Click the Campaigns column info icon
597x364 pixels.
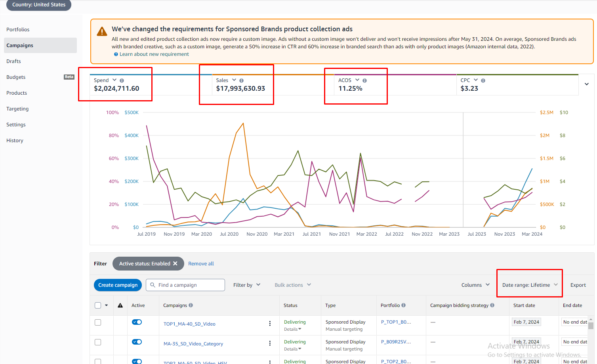coord(191,305)
